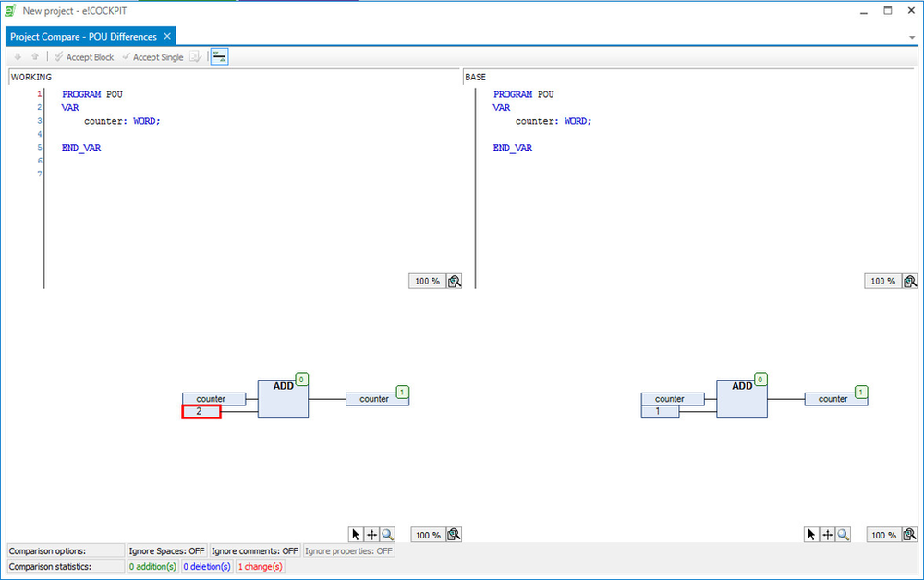Click execution order marker 1 on BASE counter output
Image resolution: width=924 pixels, height=580 pixels.
click(x=861, y=393)
